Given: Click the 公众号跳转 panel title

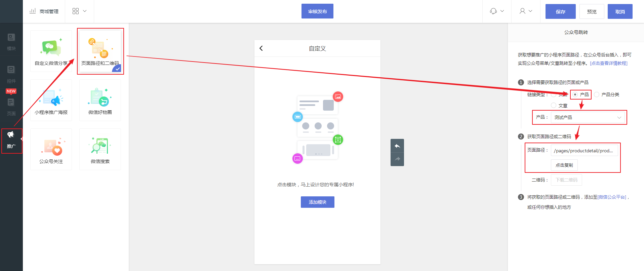Looking at the screenshot, I should click(x=576, y=32).
